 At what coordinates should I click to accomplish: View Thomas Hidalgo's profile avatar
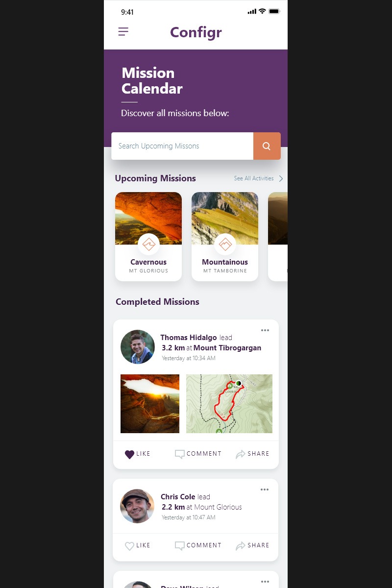138,347
